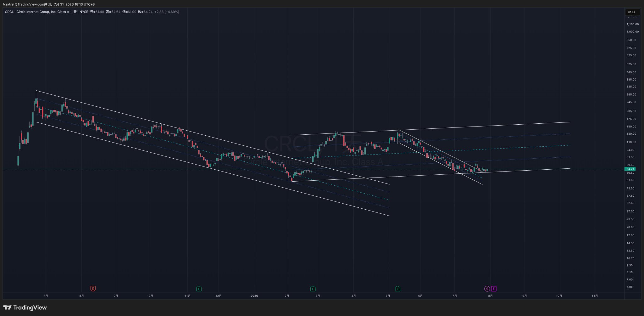Screen dimensions: 644x316
Task: Click the 32.50 price axis label
Action: [630, 203]
